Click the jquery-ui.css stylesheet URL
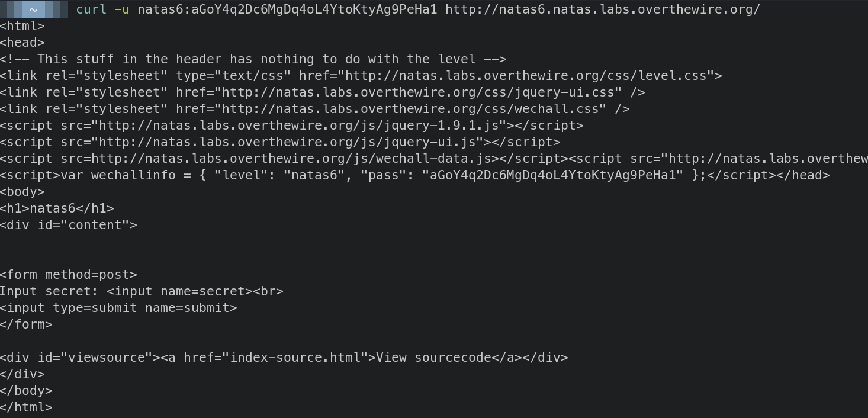The width and height of the screenshot is (868, 418). (419, 92)
